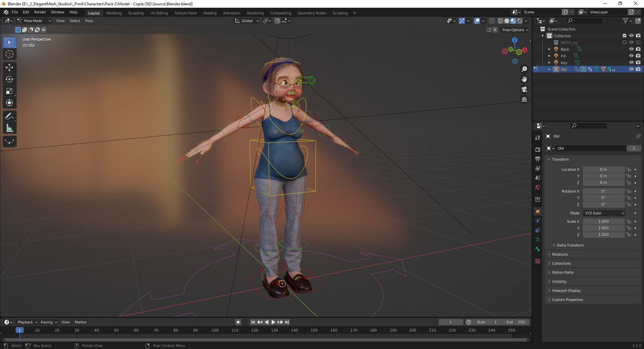Toggle X-axis mirror in pose options
644x349 pixels.
pyautogui.click(x=495, y=30)
